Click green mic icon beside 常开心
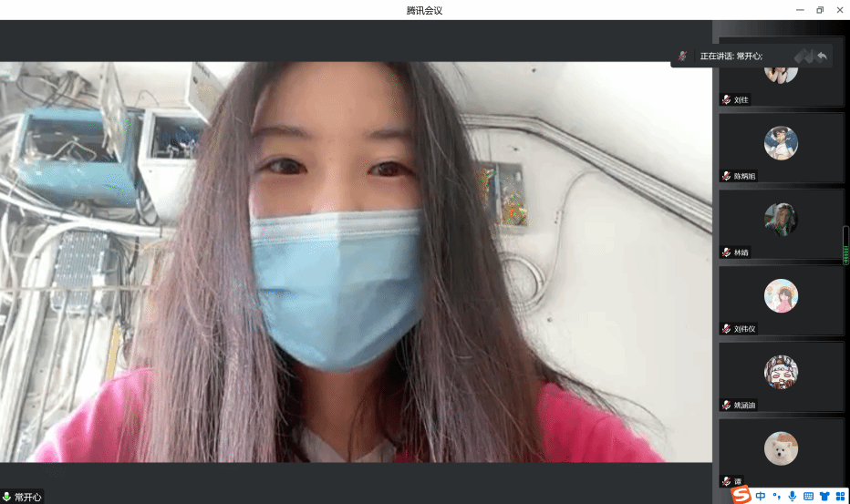850x504 pixels. tap(7, 497)
